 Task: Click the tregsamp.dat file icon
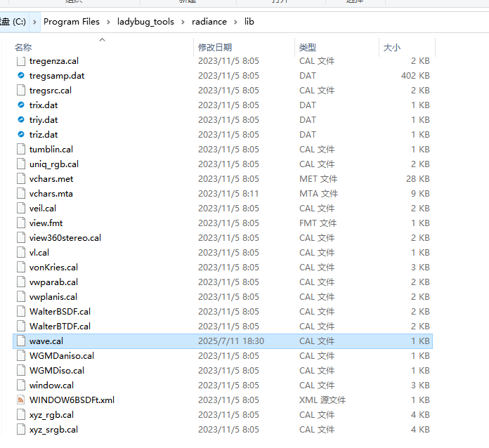21,76
